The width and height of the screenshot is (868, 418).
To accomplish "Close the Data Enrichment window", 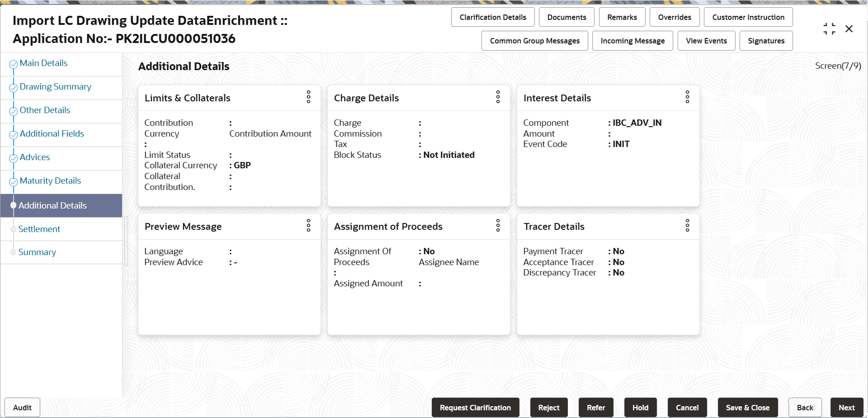I will [849, 29].
